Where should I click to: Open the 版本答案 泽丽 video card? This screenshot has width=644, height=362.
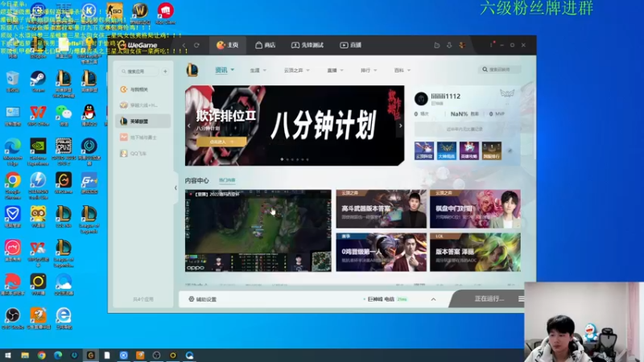click(x=475, y=253)
